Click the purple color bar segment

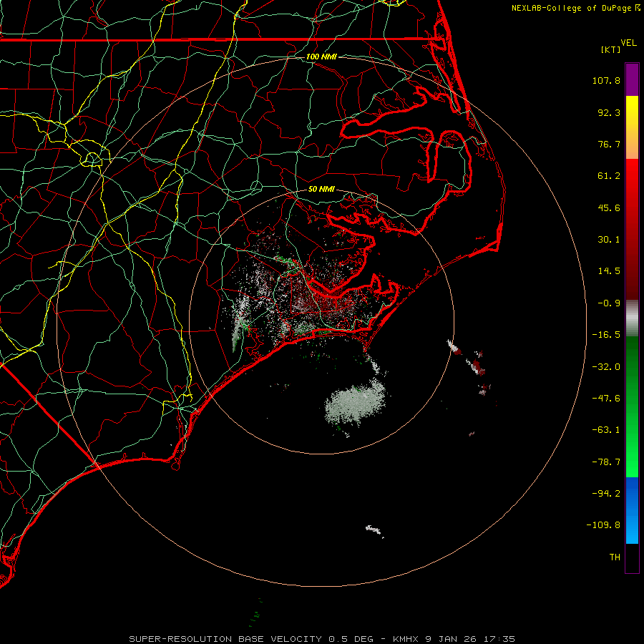click(632, 79)
